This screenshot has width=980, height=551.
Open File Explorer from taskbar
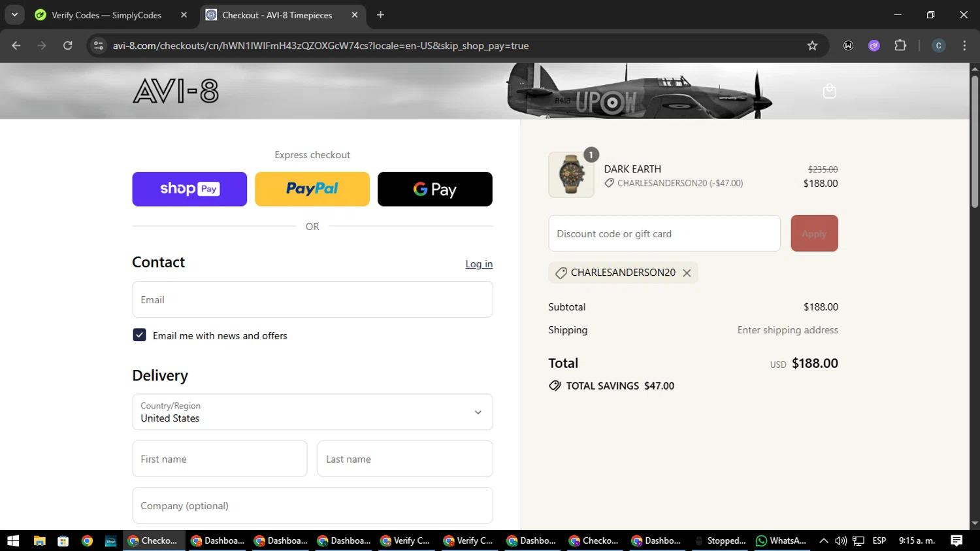[x=39, y=541]
